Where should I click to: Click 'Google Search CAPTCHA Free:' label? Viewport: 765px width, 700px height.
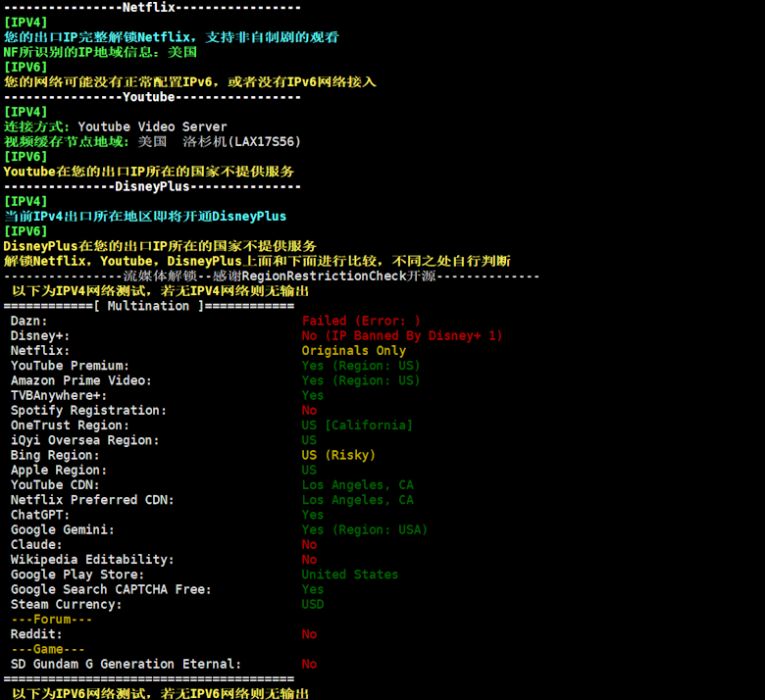pos(111,590)
